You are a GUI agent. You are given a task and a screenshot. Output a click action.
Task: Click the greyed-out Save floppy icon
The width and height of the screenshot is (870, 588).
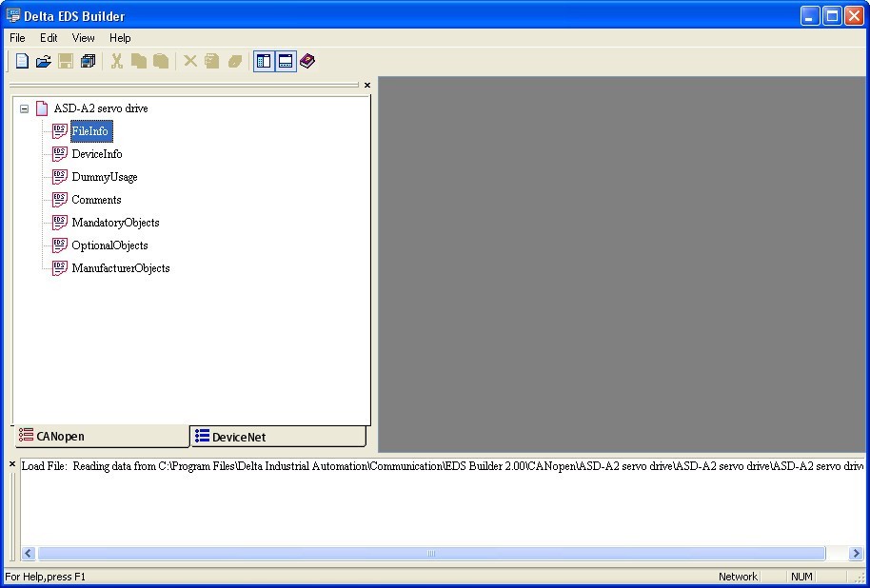pos(66,61)
